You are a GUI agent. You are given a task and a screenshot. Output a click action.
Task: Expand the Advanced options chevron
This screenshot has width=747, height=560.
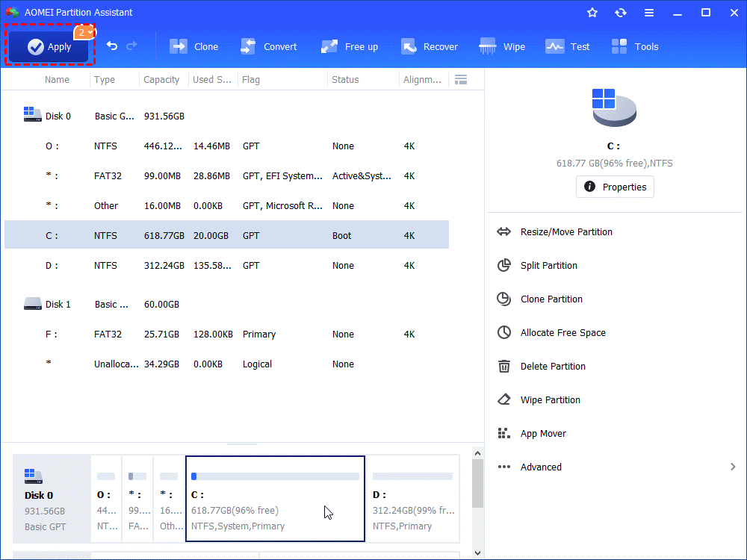(732, 467)
